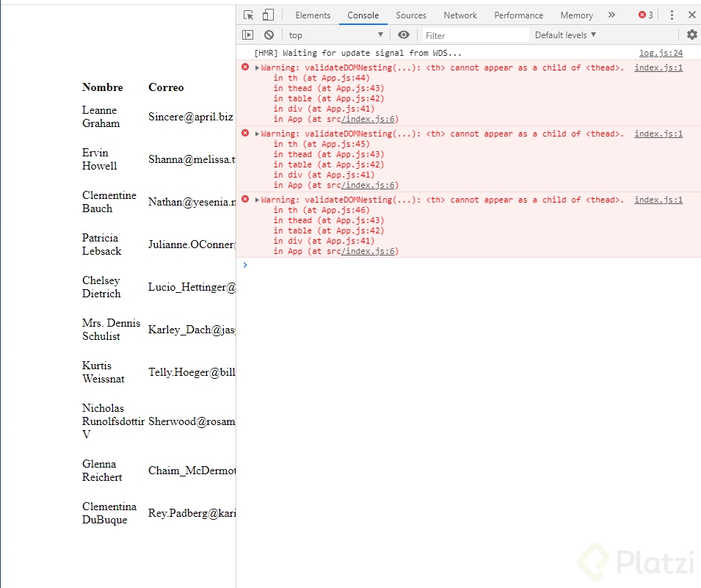The height and width of the screenshot is (588, 701).
Task: Open src/index.js:6 link in App.js:44 warning
Action: [x=368, y=120]
